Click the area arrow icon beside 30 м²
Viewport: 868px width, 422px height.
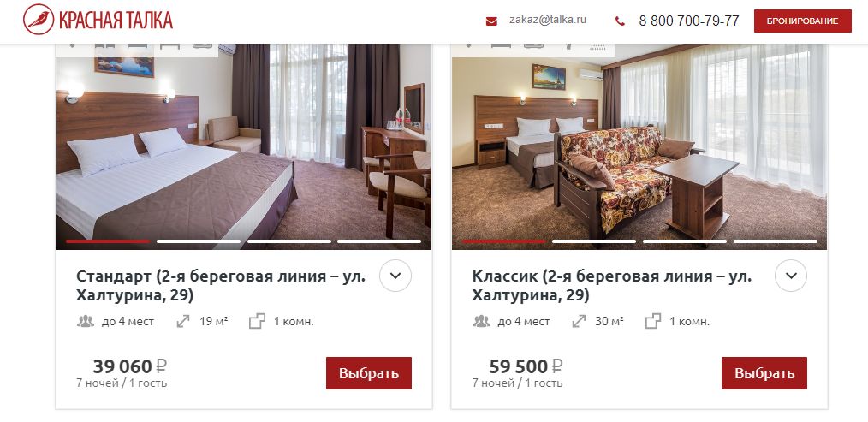tap(579, 321)
